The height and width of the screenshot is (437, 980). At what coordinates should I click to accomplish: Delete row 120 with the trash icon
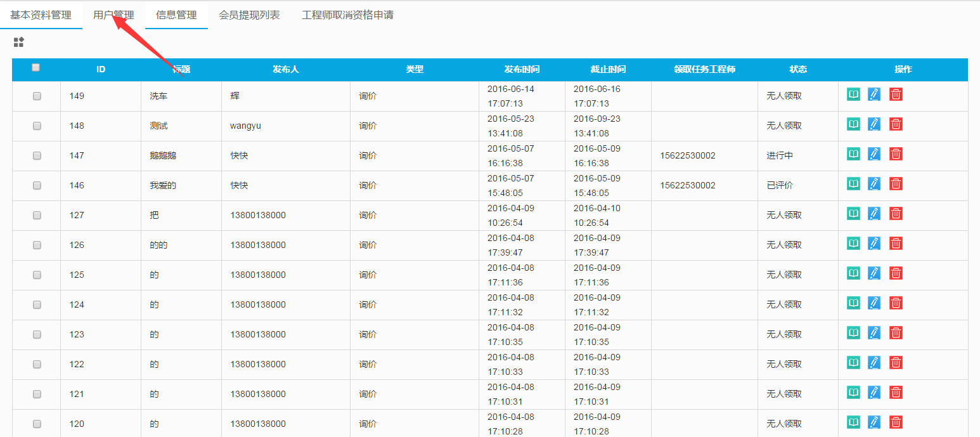pos(896,422)
